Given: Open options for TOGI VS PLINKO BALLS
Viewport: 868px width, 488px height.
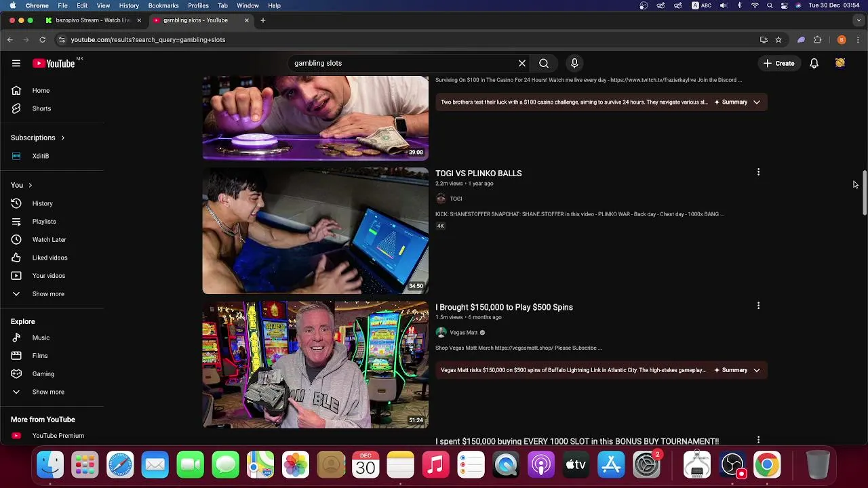Looking at the screenshot, I should (758, 172).
